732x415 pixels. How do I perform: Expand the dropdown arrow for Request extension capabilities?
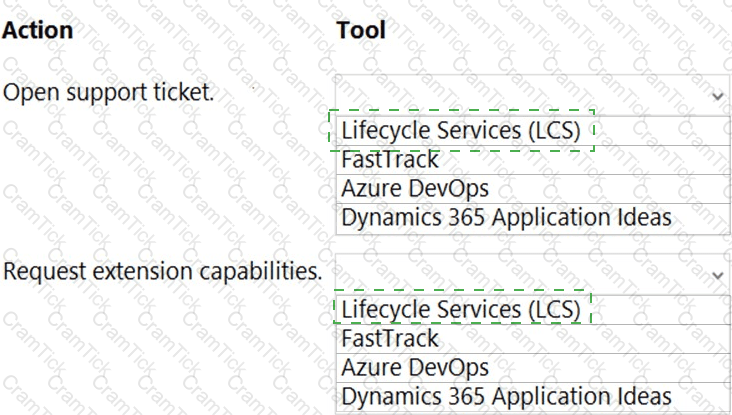[717, 273]
